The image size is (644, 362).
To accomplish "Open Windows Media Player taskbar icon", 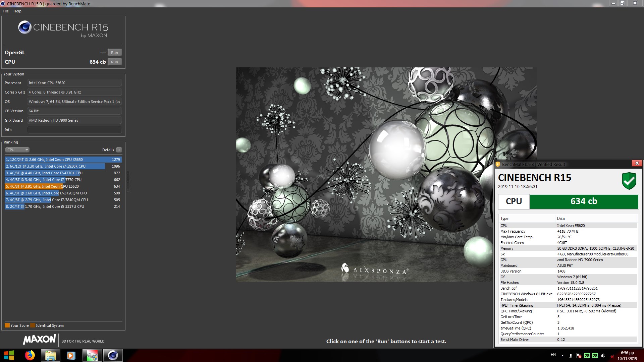I will click(71, 355).
